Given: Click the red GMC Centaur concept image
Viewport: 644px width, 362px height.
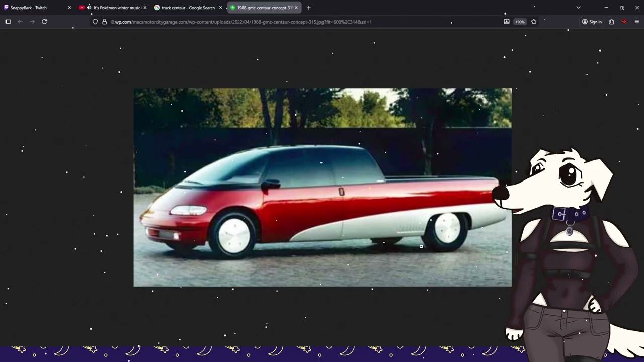Looking at the screenshot, I should pos(323,188).
